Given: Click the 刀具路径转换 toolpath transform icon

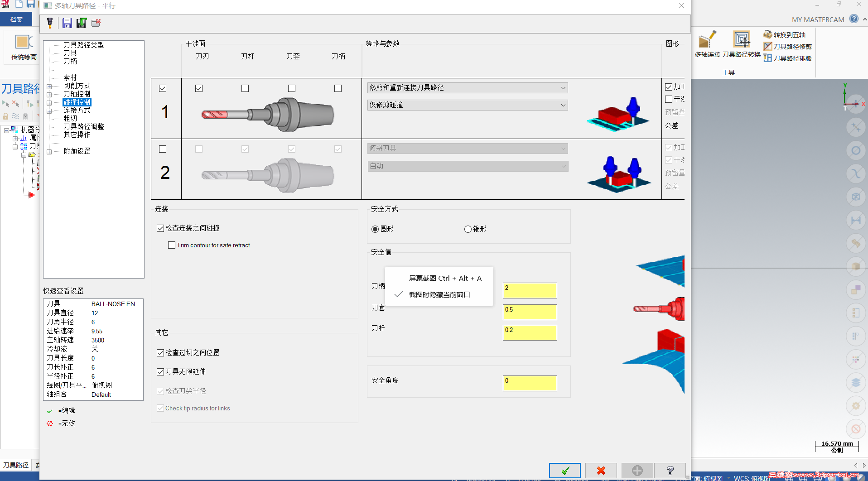Looking at the screenshot, I should [x=742, y=40].
